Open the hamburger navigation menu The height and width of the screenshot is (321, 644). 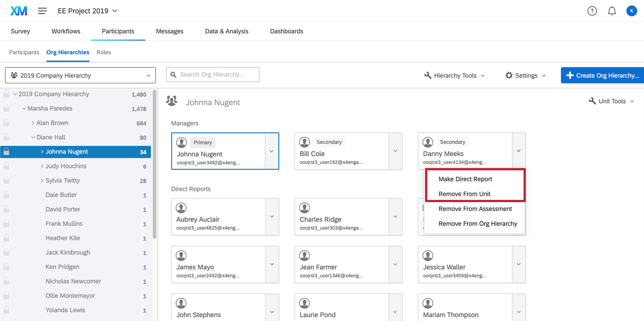tap(42, 11)
